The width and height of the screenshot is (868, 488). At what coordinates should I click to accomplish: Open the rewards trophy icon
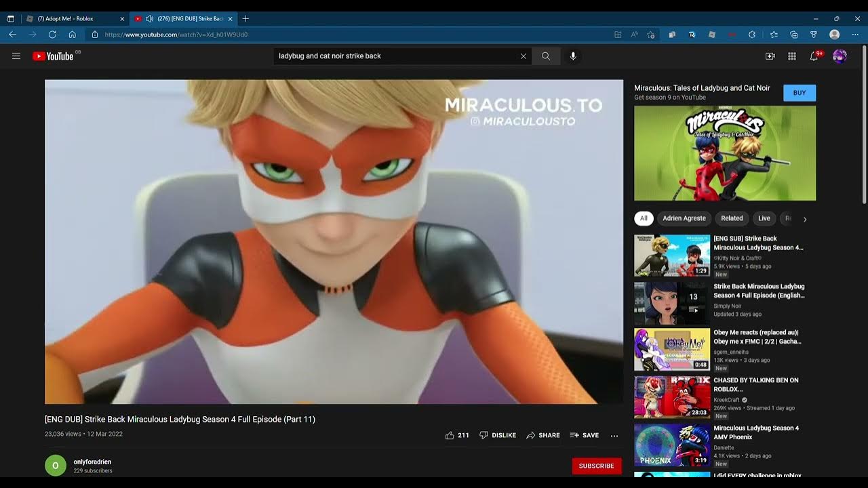pyautogui.click(x=814, y=35)
